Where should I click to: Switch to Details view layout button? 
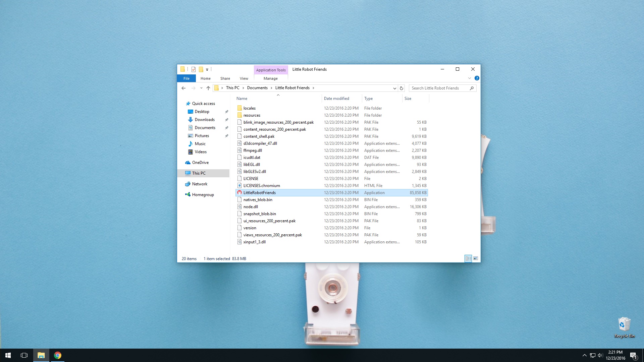[x=468, y=258]
